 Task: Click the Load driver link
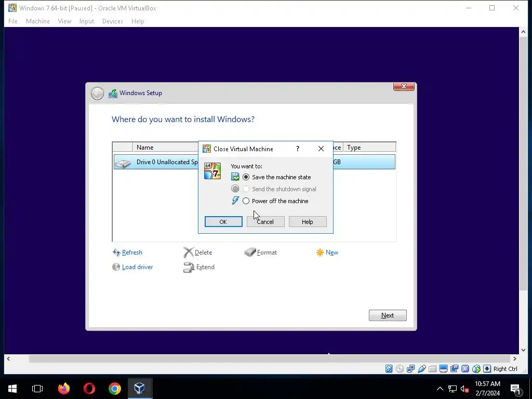pyautogui.click(x=137, y=267)
